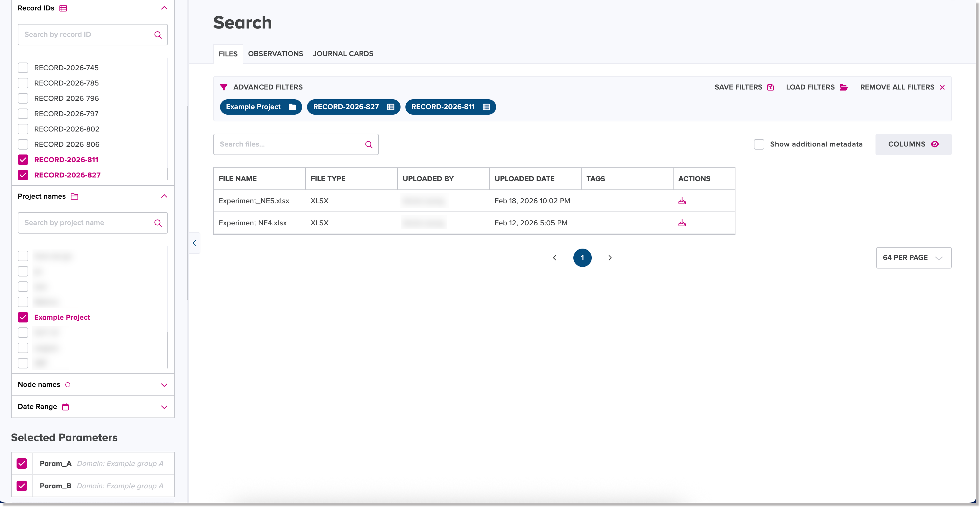This screenshot has width=980, height=507.
Task: Collapse the Project names section
Action: point(164,196)
